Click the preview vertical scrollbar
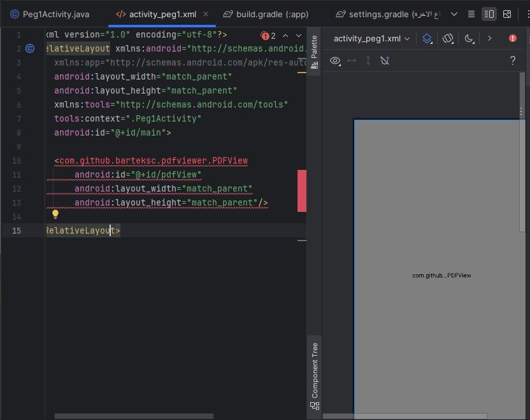 pyautogui.click(x=522, y=152)
